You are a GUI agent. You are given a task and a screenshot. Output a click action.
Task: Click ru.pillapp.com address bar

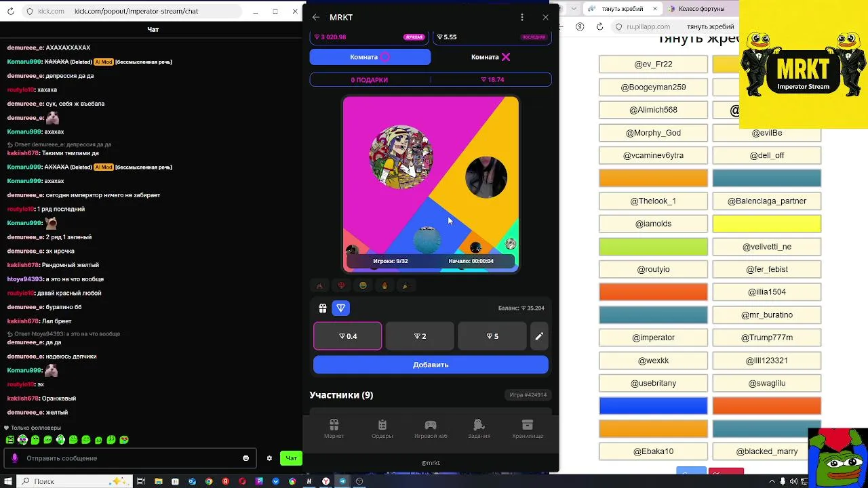(x=675, y=26)
